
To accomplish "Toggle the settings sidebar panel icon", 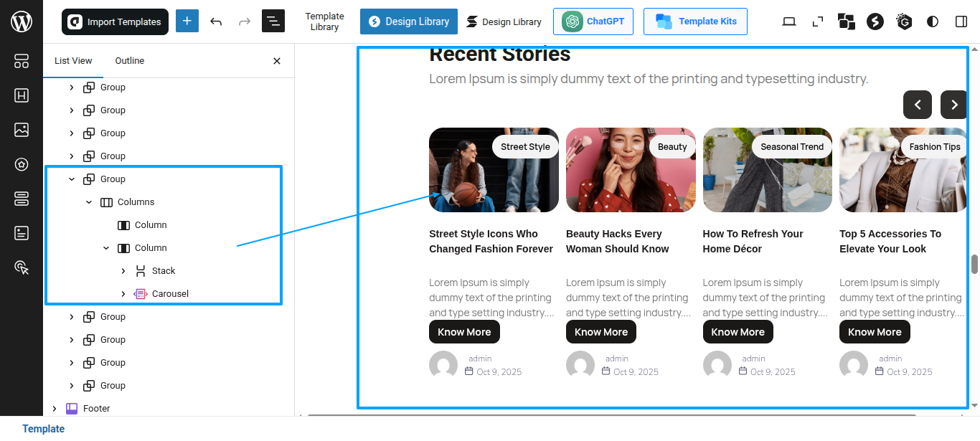I will (x=961, y=22).
